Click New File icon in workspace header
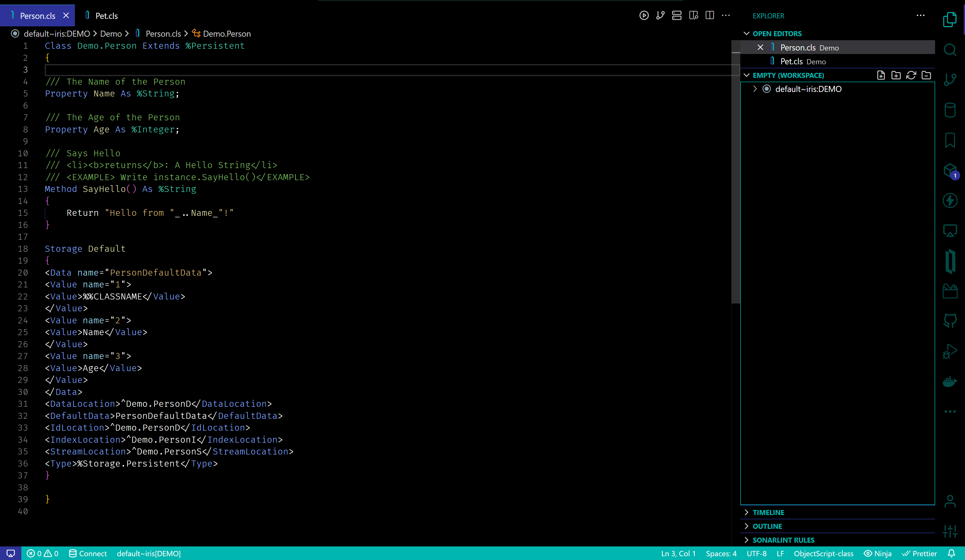This screenshot has width=965, height=560. click(881, 75)
